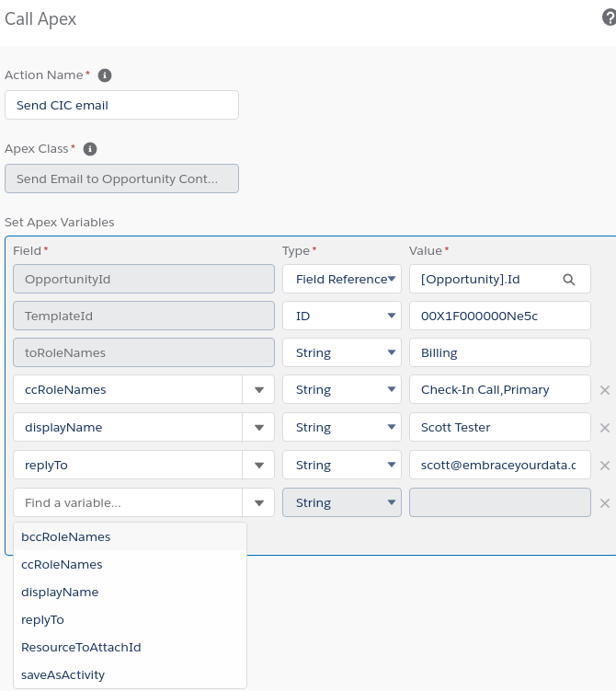The width and height of the screenshot is (616, 691).
Task: Open the String type dropdown for toRoleNames
Action: tap(342, 352)
